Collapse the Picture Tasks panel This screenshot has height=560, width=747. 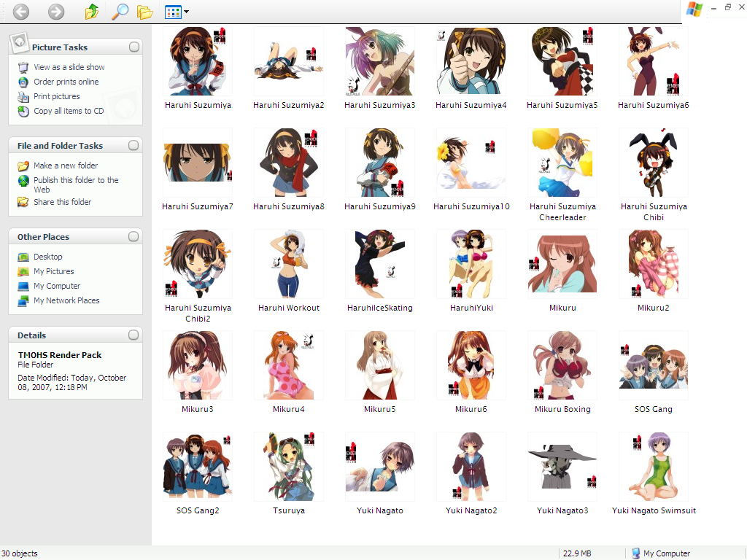point(134,47)
